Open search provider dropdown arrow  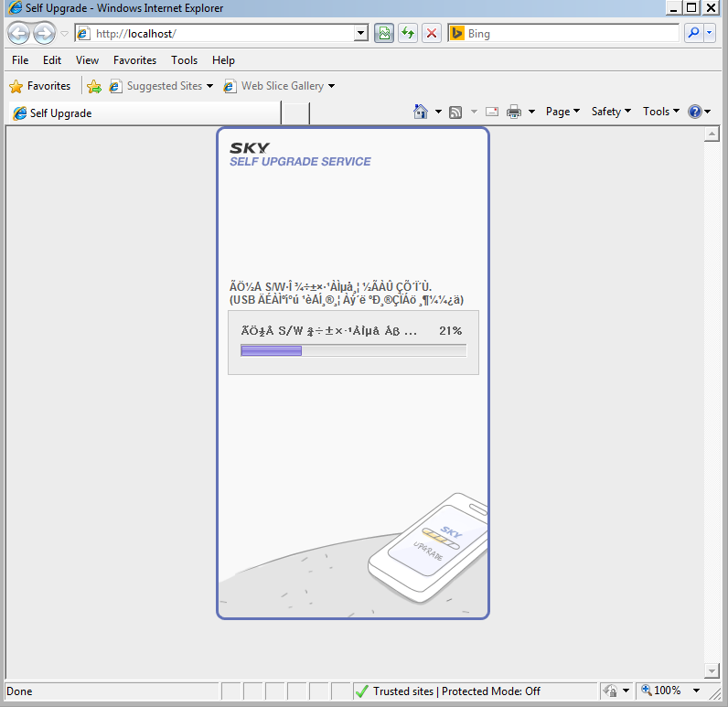click(x=709, y=34)
